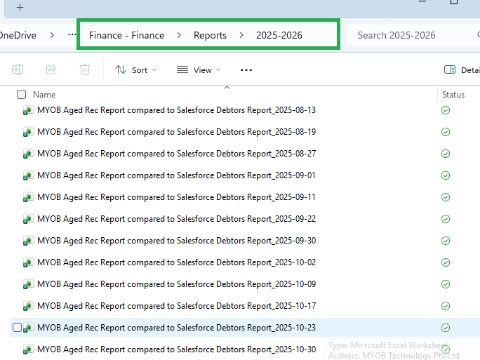Expand chevron after Finance - Finance

coord(179,35)
